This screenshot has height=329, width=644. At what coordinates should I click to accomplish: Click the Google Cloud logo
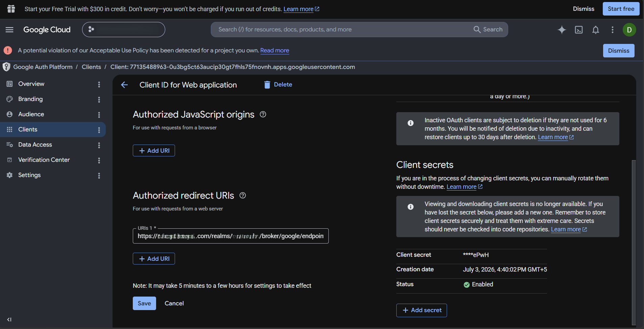coord(47,30)
